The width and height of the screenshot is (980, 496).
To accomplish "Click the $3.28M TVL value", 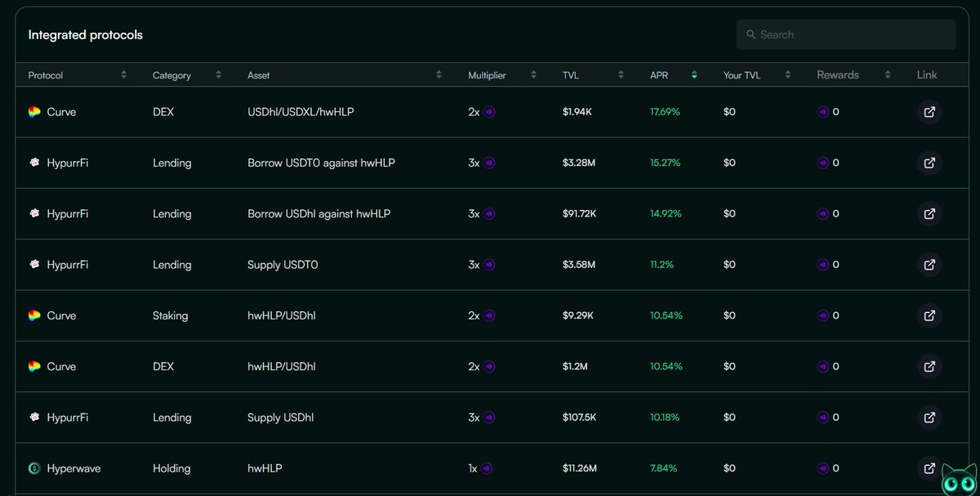I will coord(579,163).
